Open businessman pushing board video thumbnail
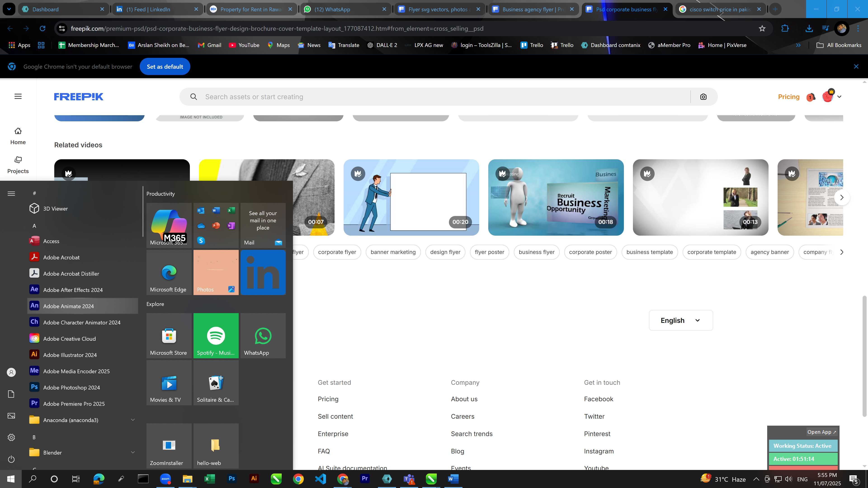The width and height of the screenshot is (868, 488). coord(411,197)
